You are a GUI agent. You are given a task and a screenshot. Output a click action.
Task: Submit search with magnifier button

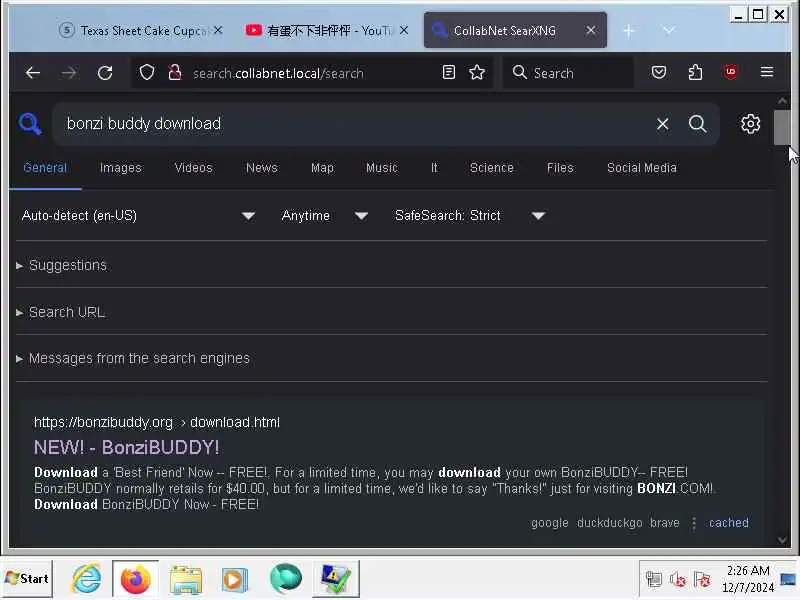pyautogui.click(x=697, y=123)
